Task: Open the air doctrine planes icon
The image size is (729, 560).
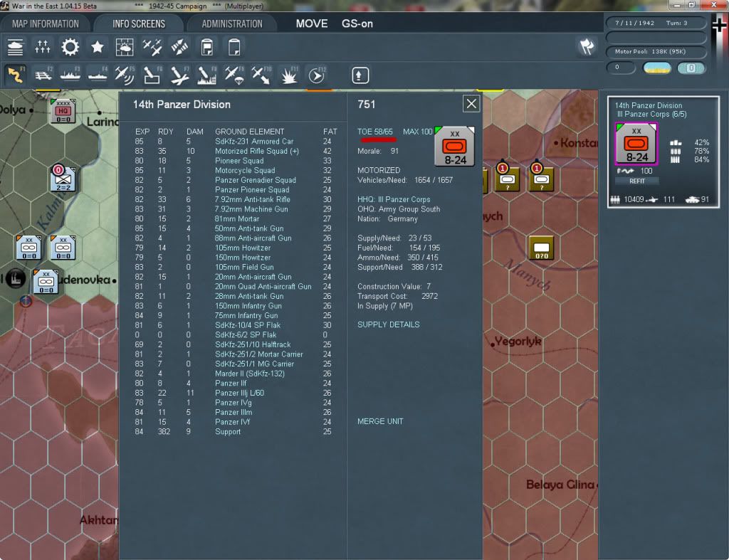Action: (x=152, y=47)
